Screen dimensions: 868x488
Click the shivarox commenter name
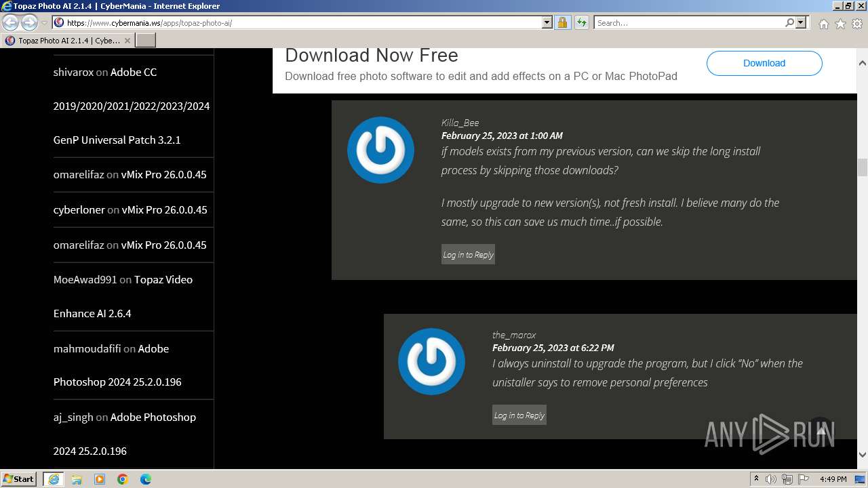(x=73, y=72)
